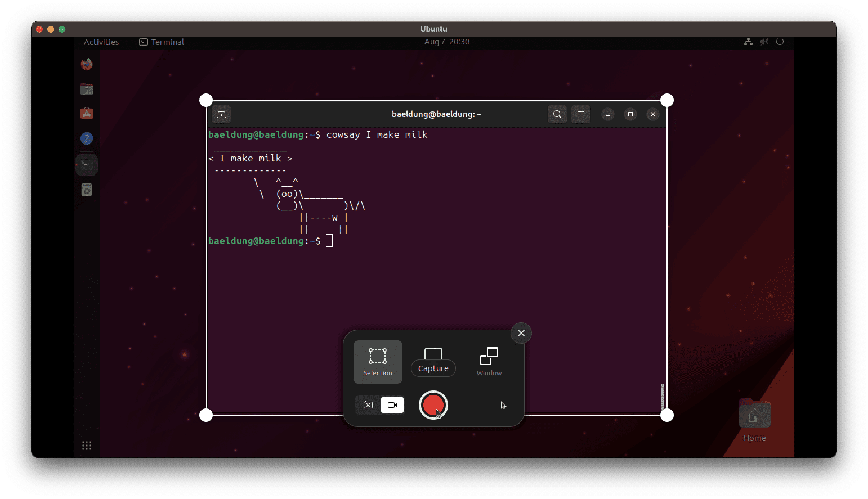Choose Selection capture area mode
This screenshot has height=499, width=868.
[x=377, y=361]
